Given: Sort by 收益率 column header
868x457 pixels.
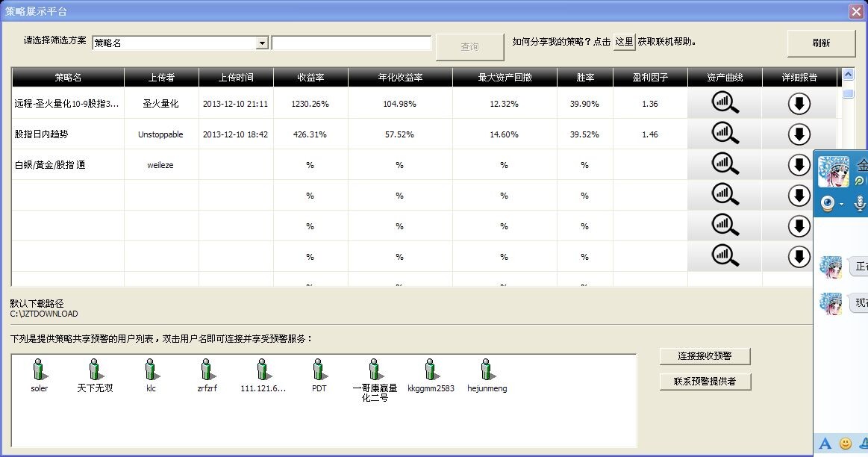Looking at the screenshot, I should 310,77.
